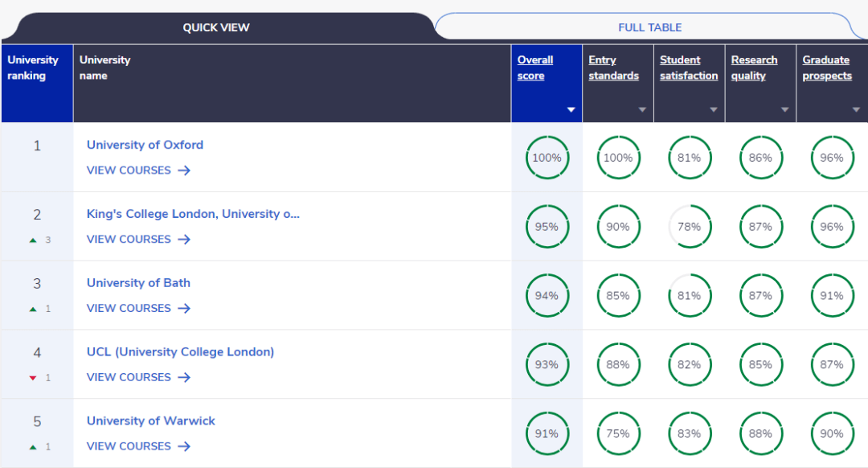View courses for University of Bath

[x=138, y=308]
